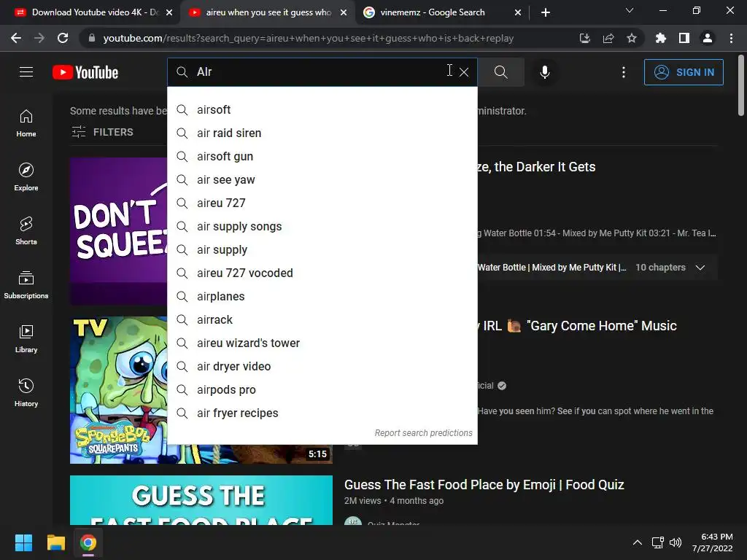Switch to the vinememz Google Search tab
Screen dimensions: 747x560
[433, 12]
